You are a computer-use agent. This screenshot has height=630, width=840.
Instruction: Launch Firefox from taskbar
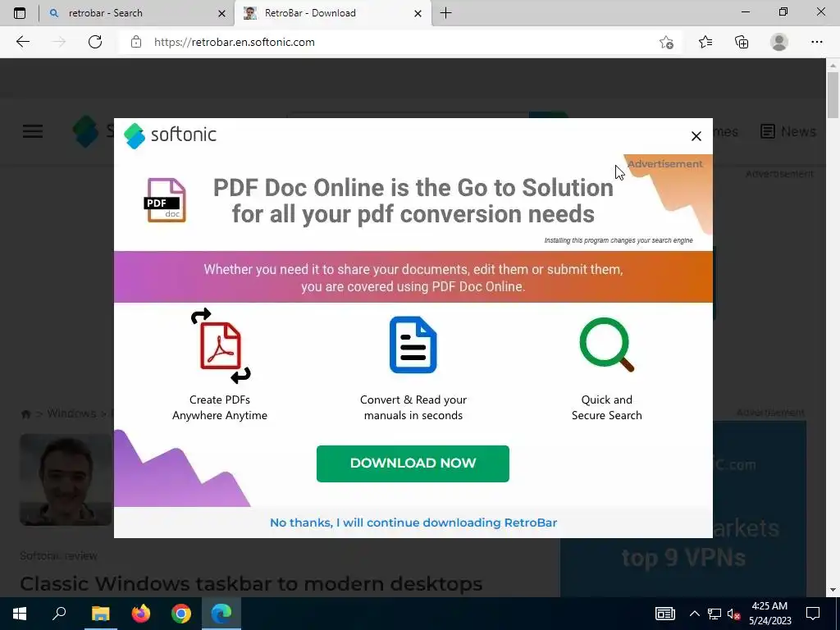141,614
